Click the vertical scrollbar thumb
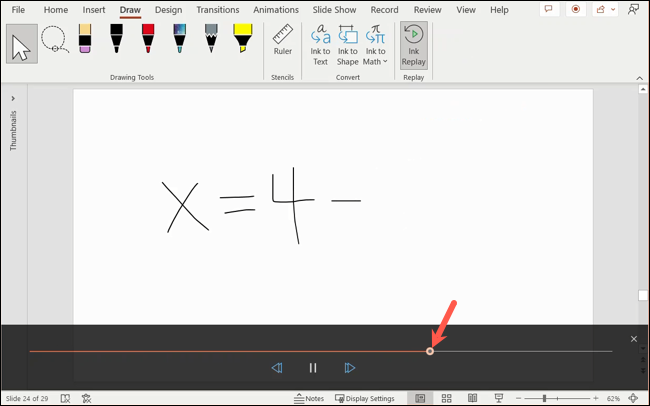This screenshot has width=650, height=406. click(x=643, y=295)
